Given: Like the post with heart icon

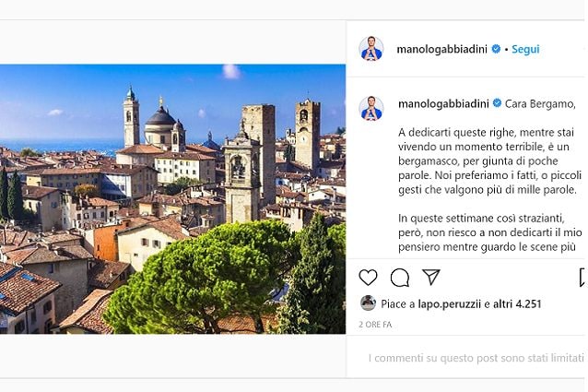Looking at the screenshot, I should [x=368, y=278].
